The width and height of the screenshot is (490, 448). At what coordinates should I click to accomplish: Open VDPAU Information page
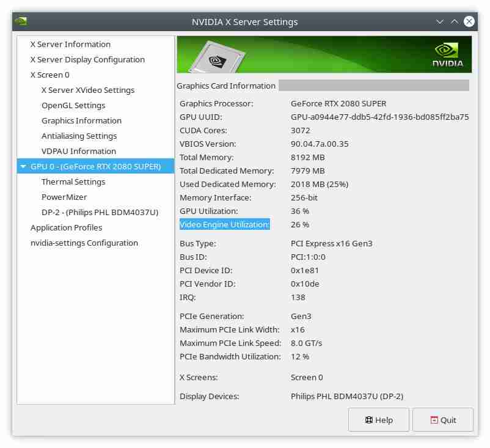click(79, 152)
